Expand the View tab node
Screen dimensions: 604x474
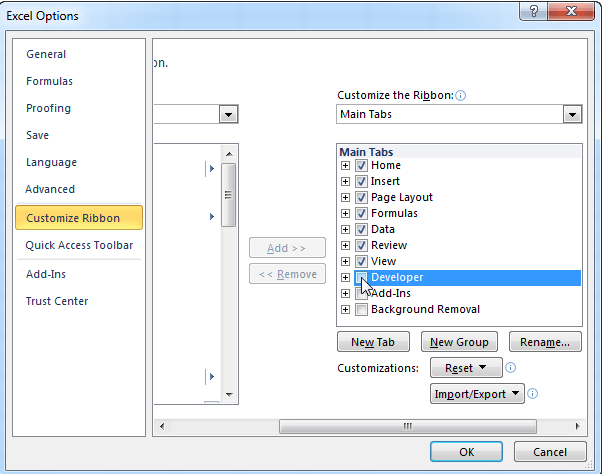click(346, 261)
